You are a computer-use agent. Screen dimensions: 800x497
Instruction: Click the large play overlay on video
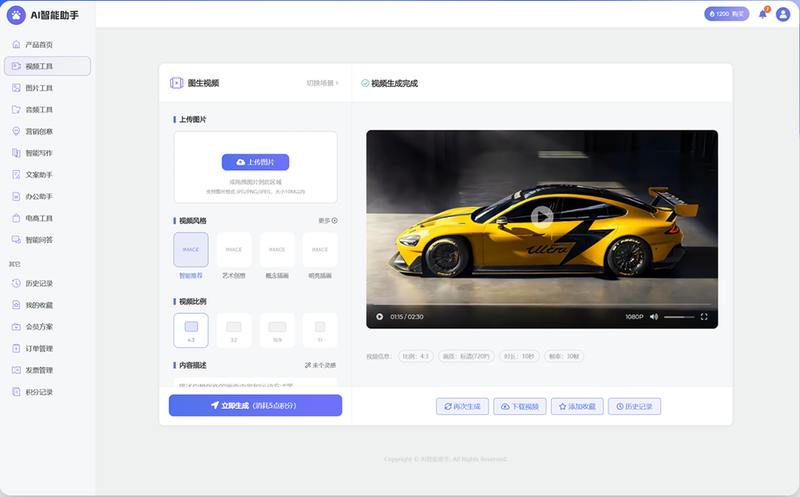[x=542, y=217]
